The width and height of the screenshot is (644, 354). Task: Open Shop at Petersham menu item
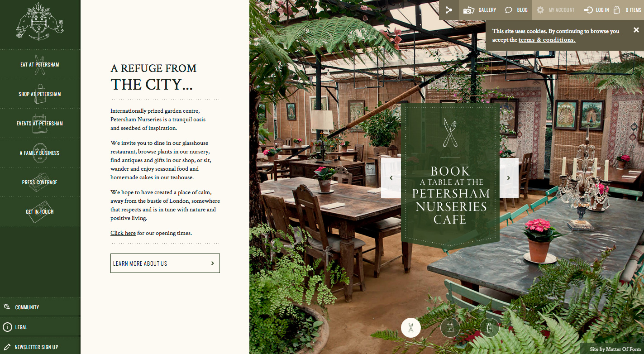point(40,94)
